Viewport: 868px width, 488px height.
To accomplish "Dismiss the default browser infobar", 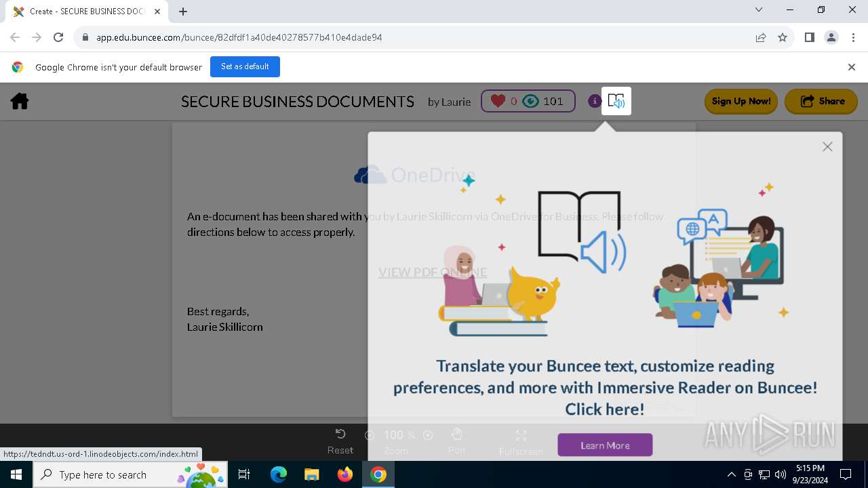I will (852, 67).
